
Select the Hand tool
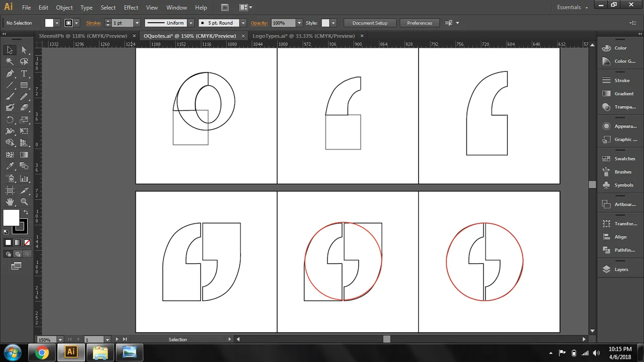tap(10, 202)
